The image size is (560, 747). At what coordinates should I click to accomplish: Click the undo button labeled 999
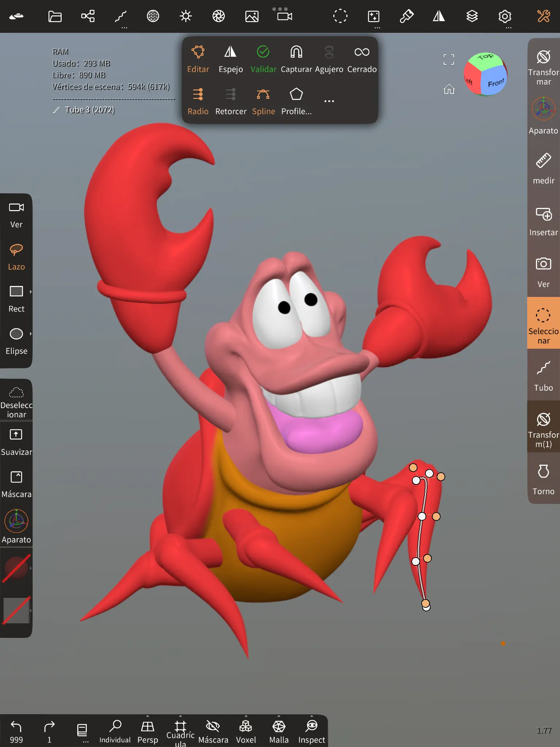[x=16, y=731]
